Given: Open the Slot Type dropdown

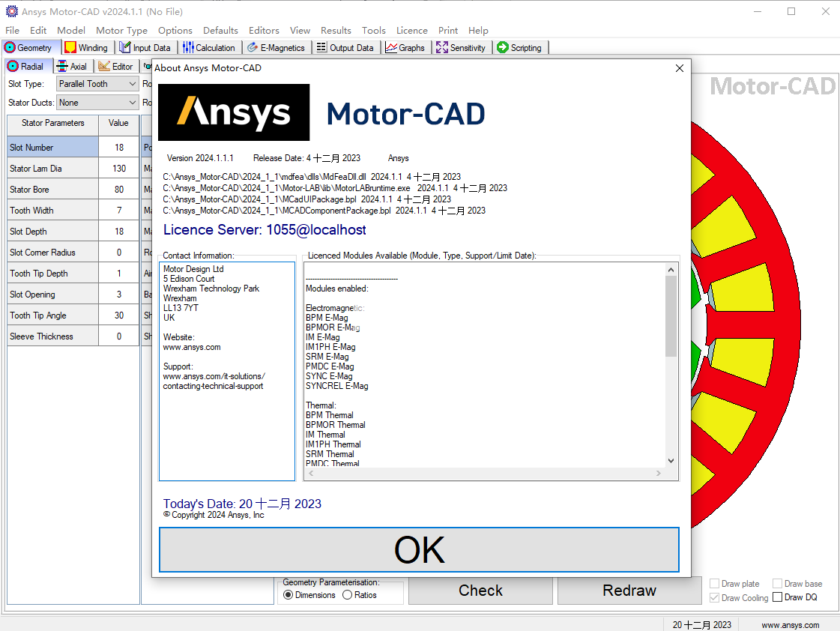Looking at the screenshot, I should [97, 84].
